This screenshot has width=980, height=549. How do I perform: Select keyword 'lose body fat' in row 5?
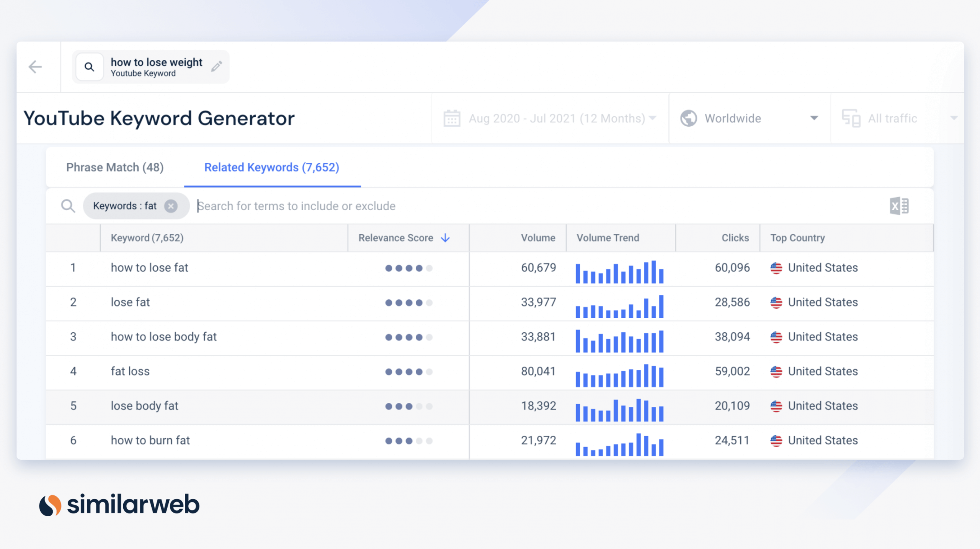point(144,406)
